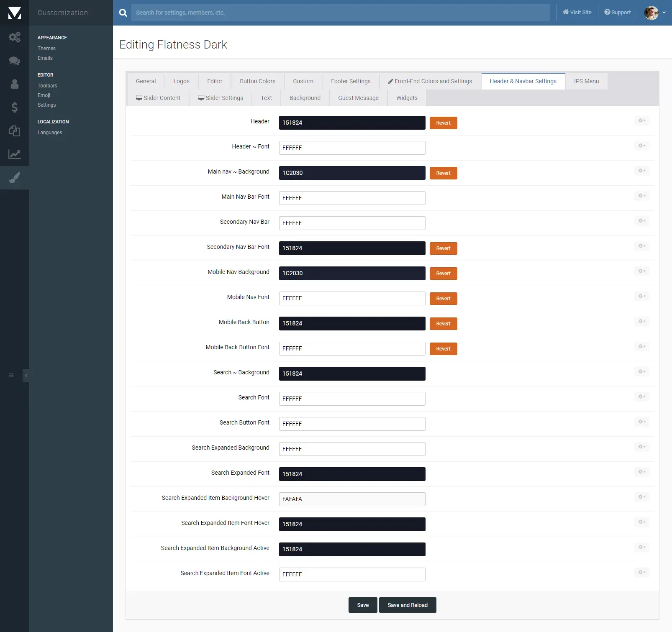Click the settings gear for Header ~ Font row
672x632 pixels.
pos(642,146)
